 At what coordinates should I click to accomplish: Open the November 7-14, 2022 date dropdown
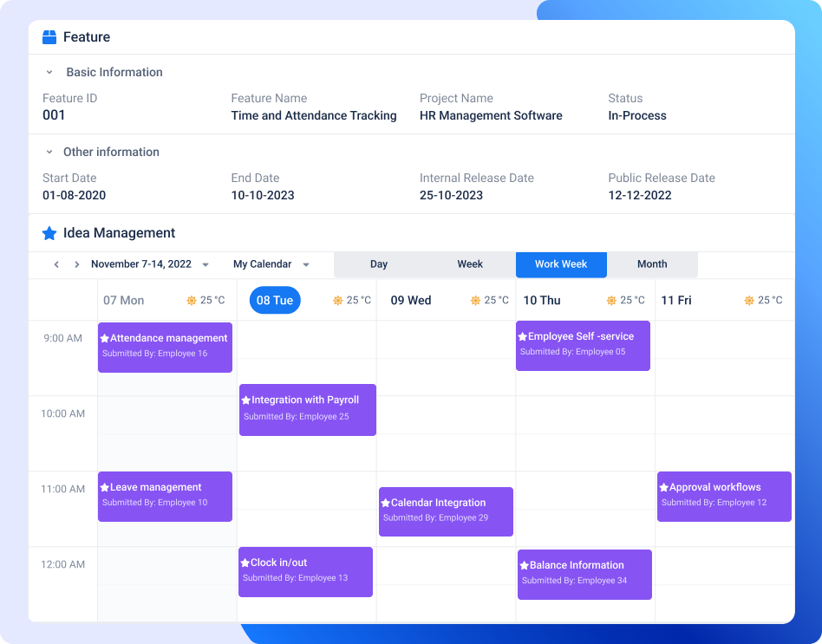(205, 264)
